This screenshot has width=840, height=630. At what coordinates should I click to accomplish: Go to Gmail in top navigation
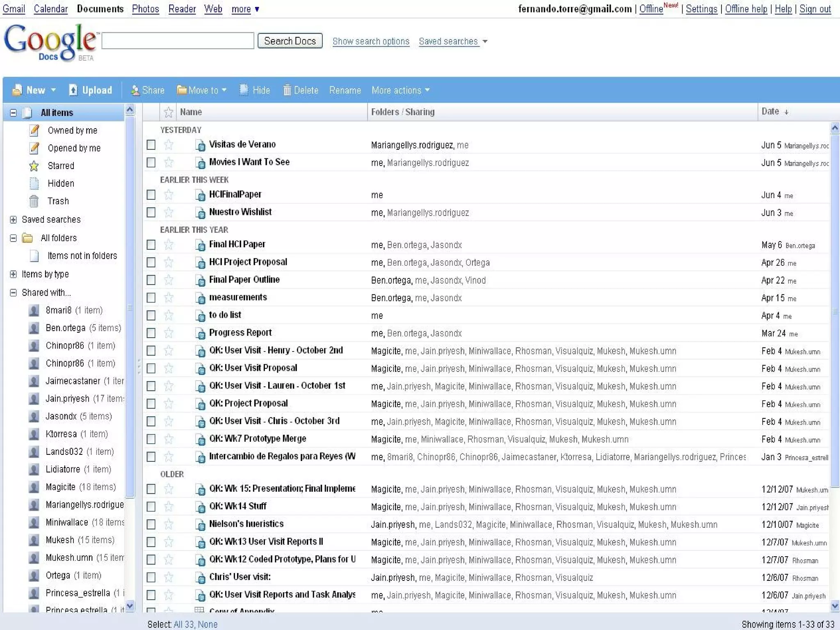click(14, 9)
